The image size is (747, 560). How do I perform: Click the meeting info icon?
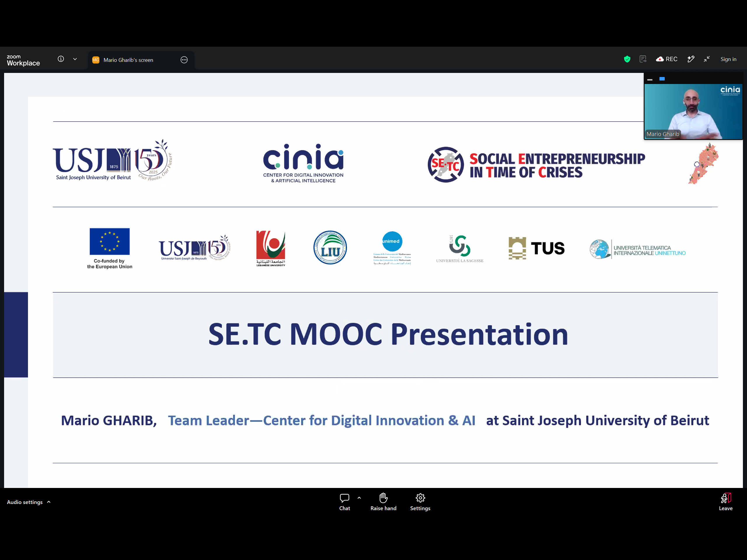click(61, 59)
